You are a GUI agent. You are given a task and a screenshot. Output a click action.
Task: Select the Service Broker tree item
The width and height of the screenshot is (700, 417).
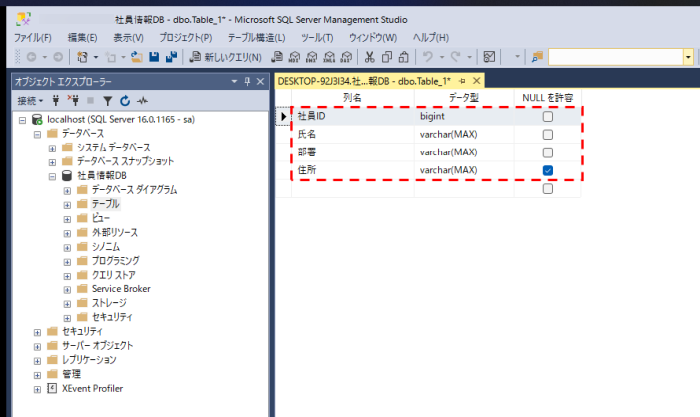click(120, 288)
